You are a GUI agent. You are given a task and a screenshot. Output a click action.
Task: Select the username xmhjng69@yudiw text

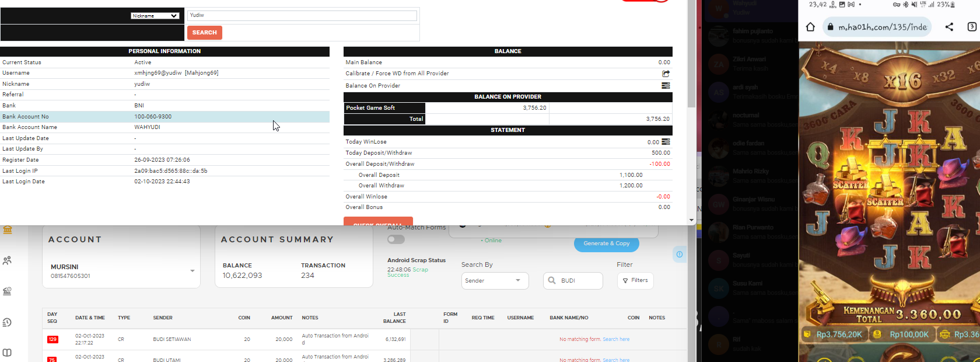point(158,73)
